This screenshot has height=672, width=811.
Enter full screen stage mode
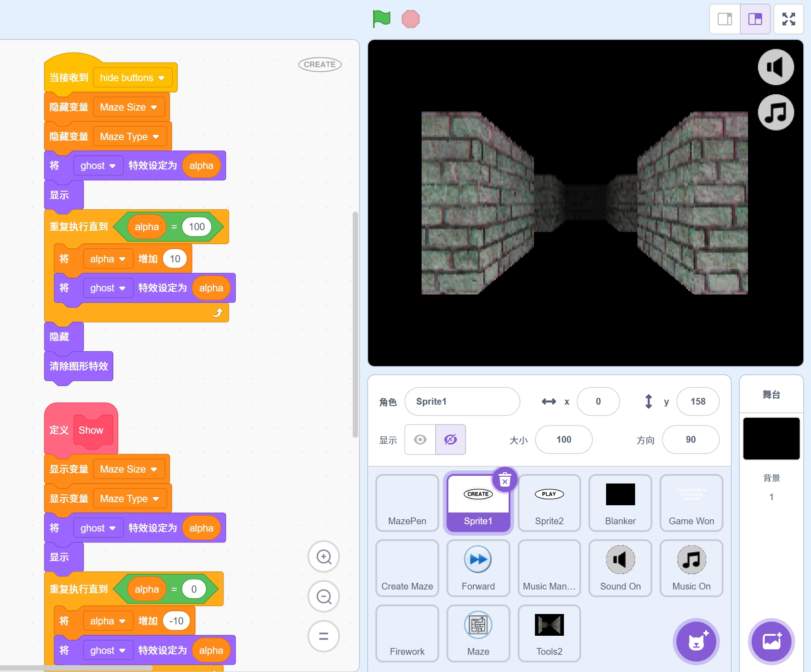coord(788,19)
